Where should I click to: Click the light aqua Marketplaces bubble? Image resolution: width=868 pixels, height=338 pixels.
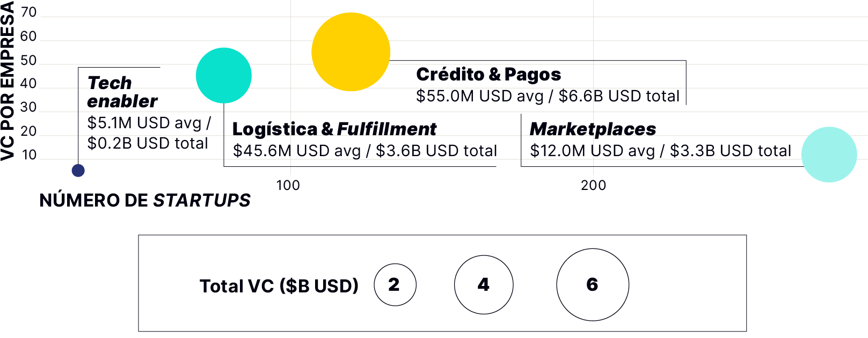tap(829, 155)
